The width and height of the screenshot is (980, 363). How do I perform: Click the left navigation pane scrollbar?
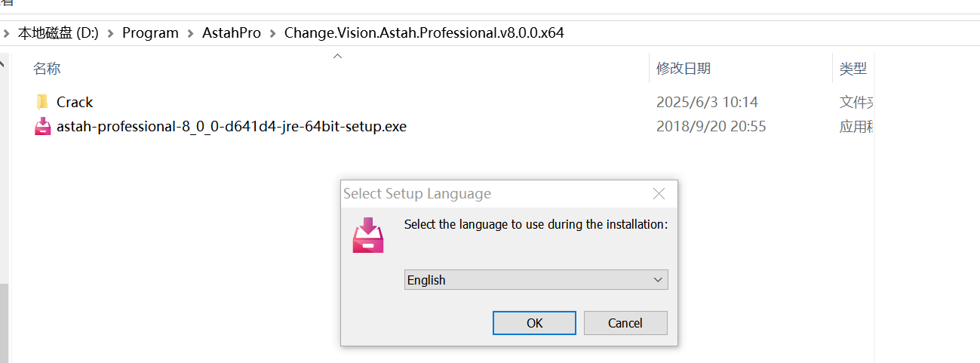point(3,317)
